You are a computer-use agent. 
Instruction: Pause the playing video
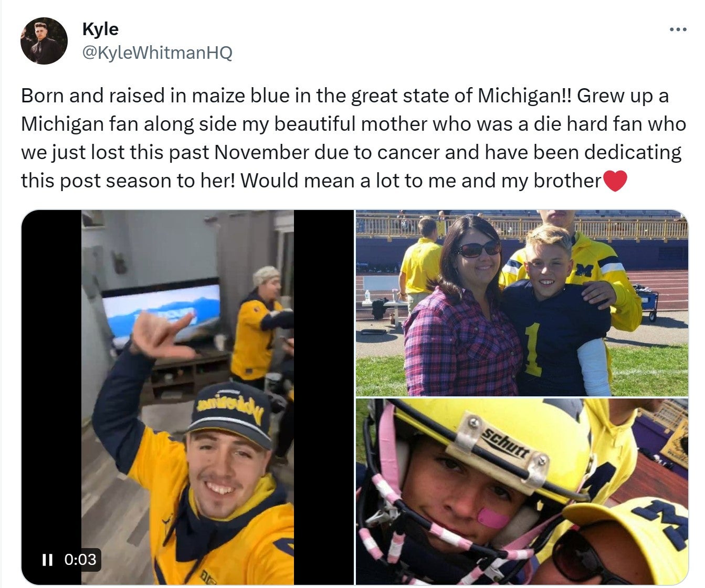tap(47, 560)
